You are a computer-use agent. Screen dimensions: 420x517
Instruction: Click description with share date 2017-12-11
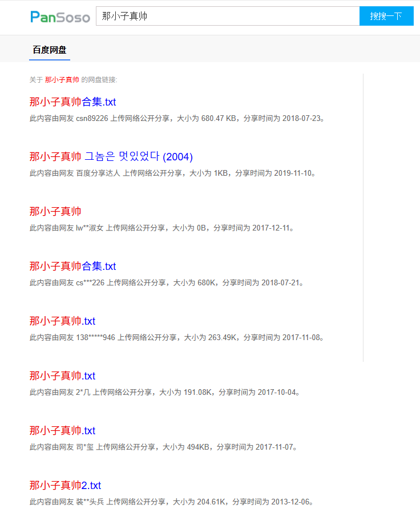point(162,228)
